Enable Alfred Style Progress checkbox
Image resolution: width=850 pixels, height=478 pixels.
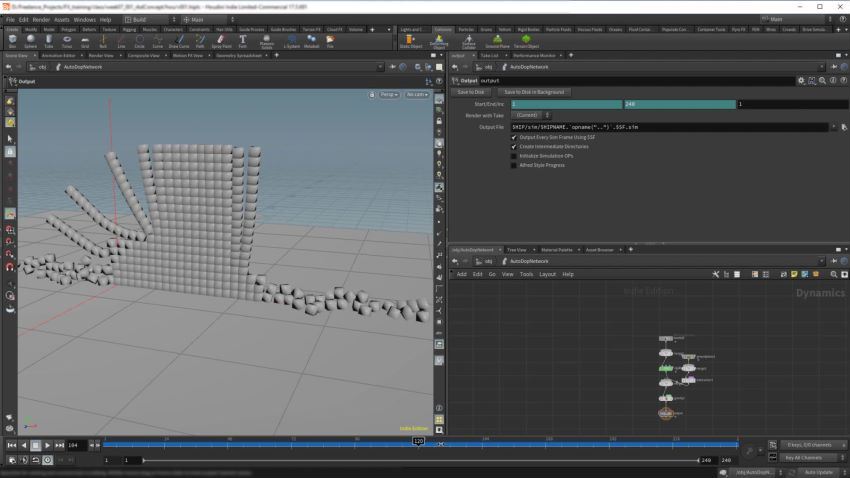[514, 165]
